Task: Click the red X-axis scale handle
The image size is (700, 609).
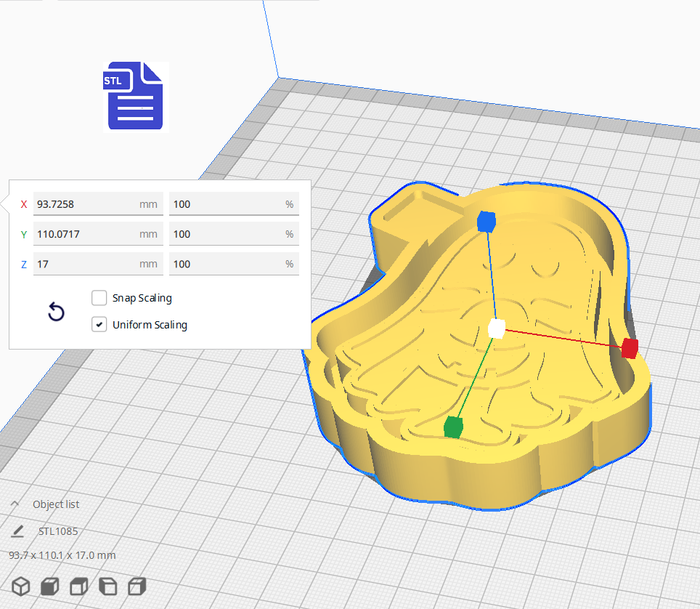Action: click(630, 348)
